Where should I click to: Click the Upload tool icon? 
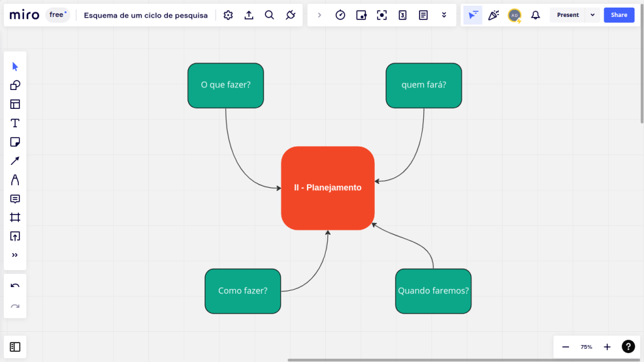[15, 237]
